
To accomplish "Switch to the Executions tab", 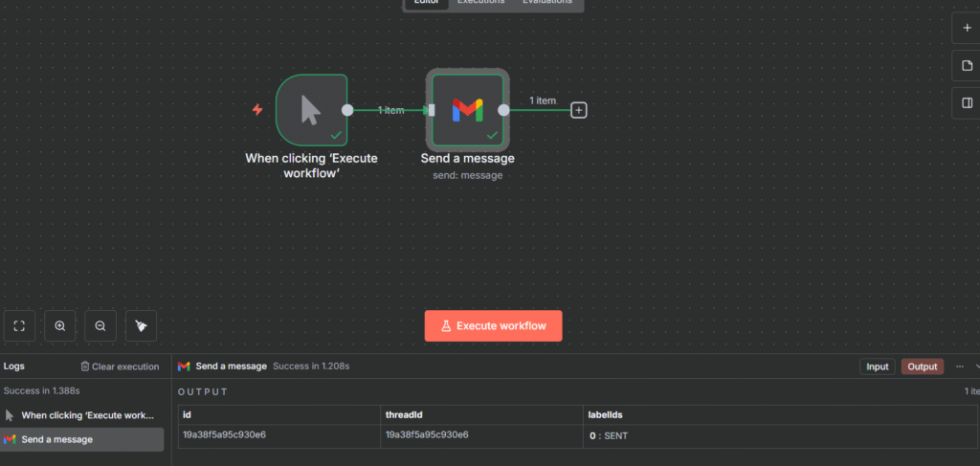I will [480, 3].
